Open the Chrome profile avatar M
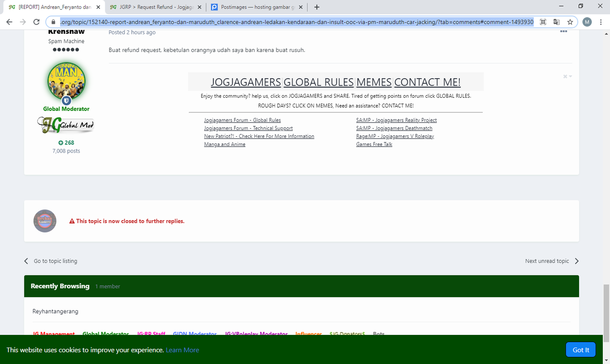This screenshot has height=364, width=610. tap(587, 22)
